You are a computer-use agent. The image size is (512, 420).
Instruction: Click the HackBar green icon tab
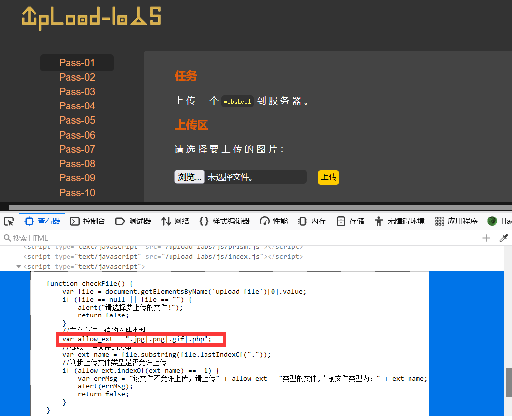[492, 221]
